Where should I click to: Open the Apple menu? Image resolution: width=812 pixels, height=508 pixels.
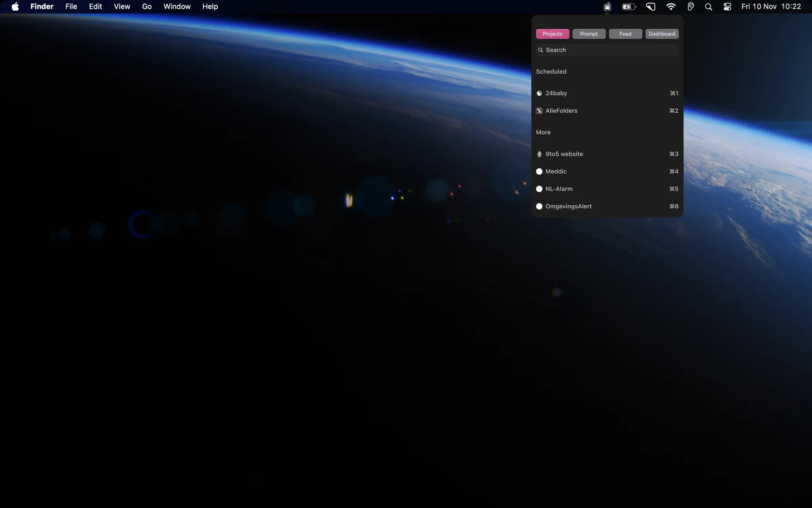point(15,6)
